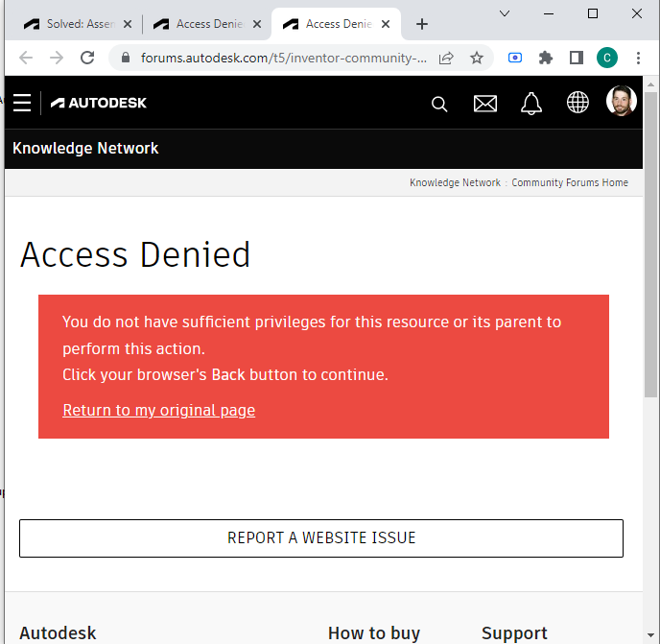Screen dimensions: 660x644
Task: Open a new browser tab
Action: [x=422, y=24]
